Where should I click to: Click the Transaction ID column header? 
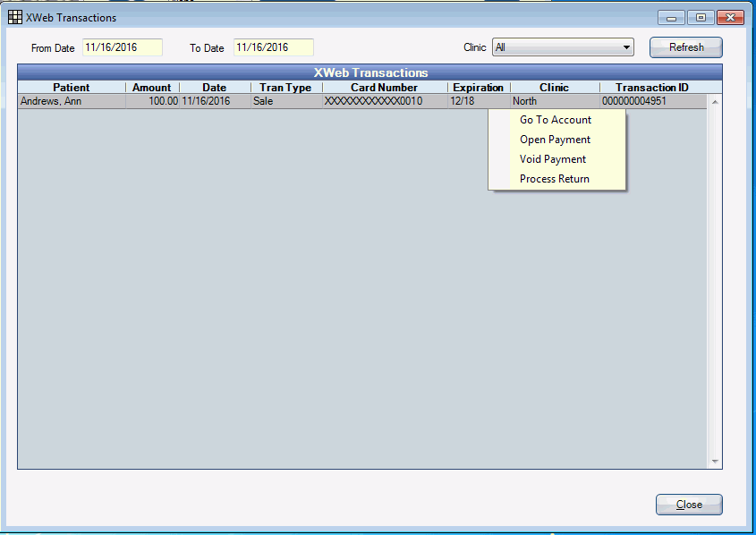652,88
